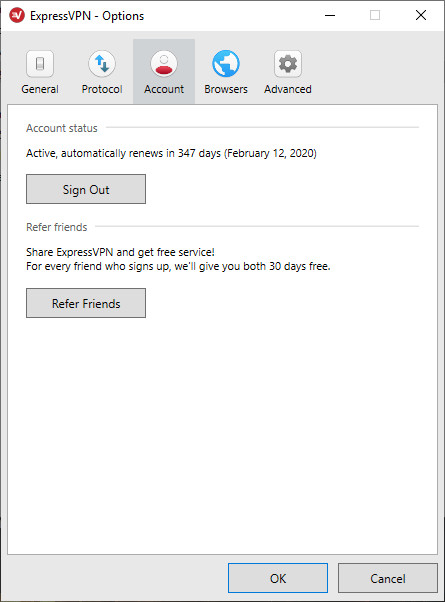Open the Protocol tab label
Screen dimensions: 445x602
[102, 89]
